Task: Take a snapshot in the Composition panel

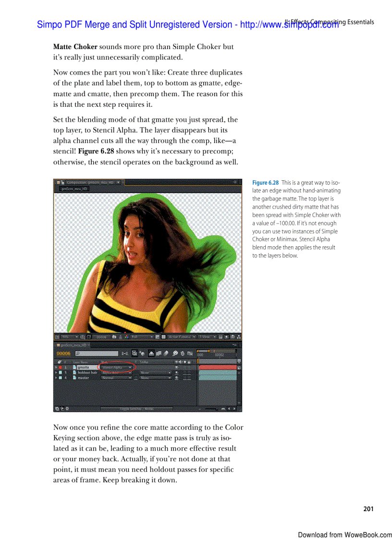Action: tap(113, 337)
